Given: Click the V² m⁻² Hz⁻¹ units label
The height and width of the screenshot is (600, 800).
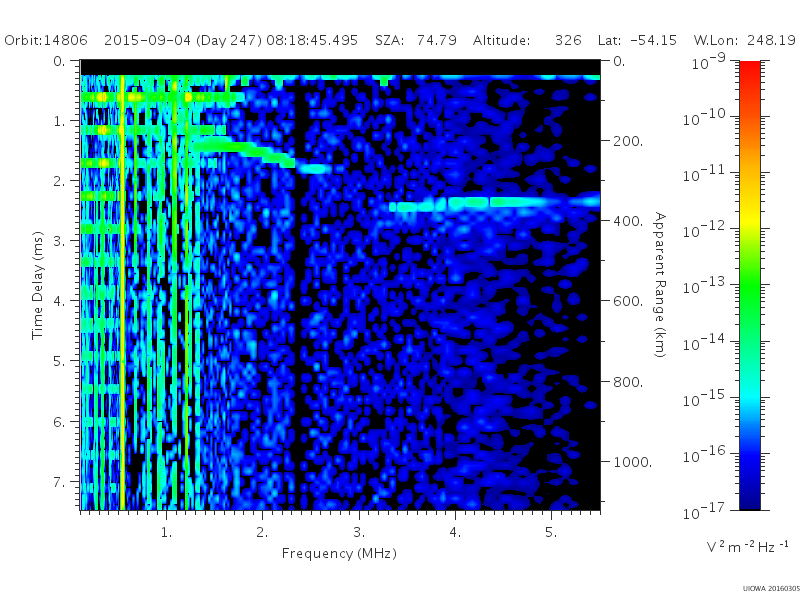Looking at the screenshot, I should 747,546.
